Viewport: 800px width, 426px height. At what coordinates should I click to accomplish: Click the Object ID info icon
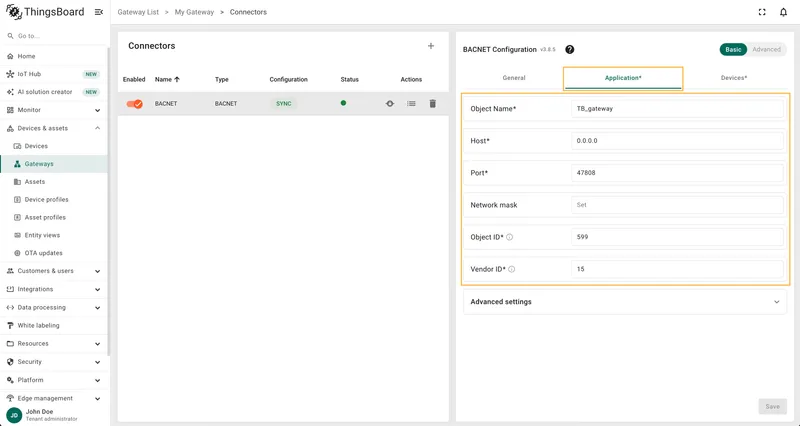[x=509, y=237]
